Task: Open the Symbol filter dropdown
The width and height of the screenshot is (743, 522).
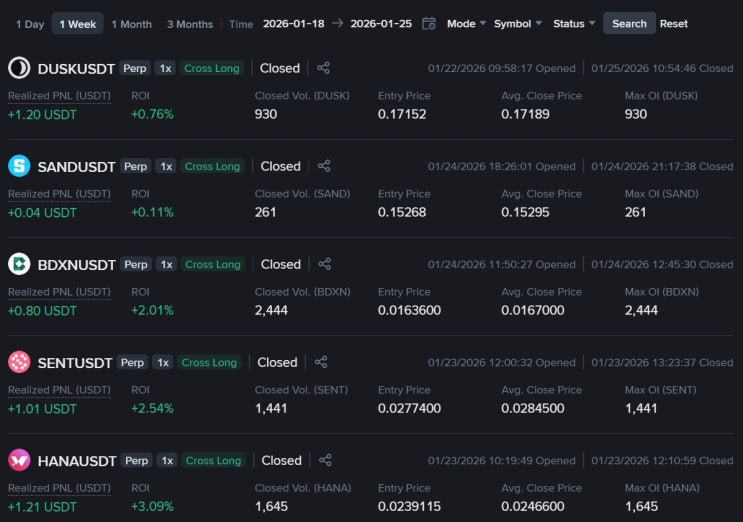Action: (x=517, y=23)
